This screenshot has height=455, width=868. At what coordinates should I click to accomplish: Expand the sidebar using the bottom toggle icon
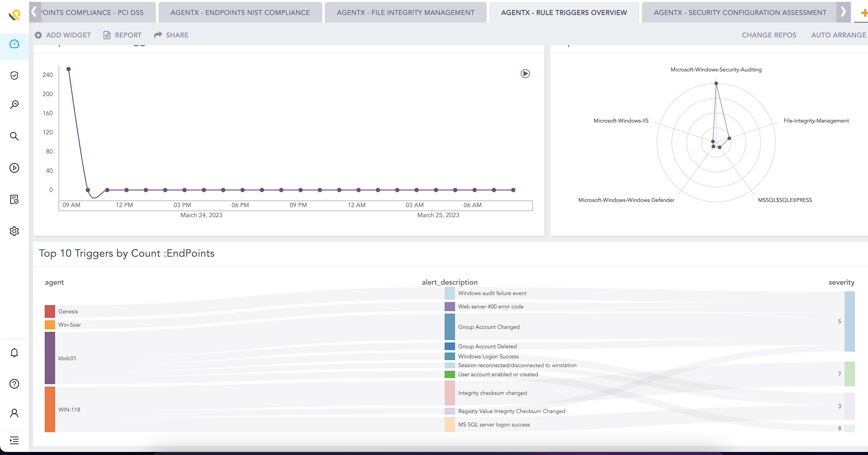(x=14, y=440)
